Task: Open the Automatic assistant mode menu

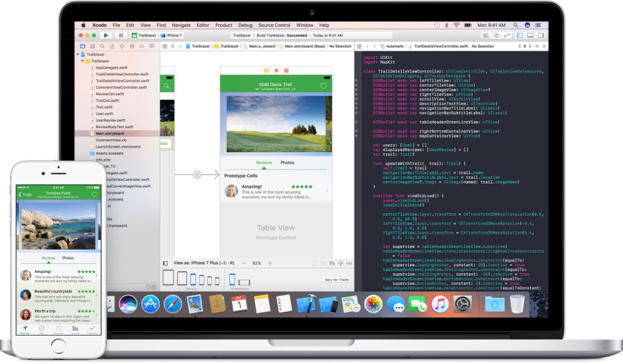Action: click(392, 47)
